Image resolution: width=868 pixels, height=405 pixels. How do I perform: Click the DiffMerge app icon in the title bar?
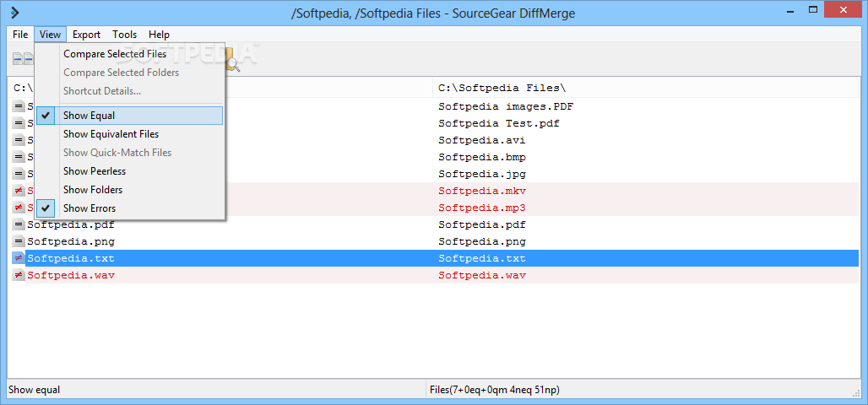[15, 13]
